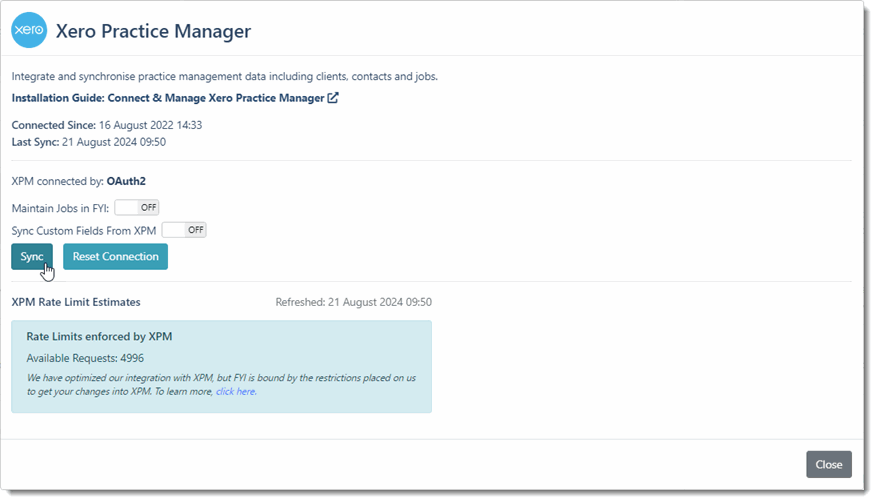Click the 'Refreshed: 21 August 2024 09:50' text
The width and height of the screenshot is (876, 502).
(354, 302)
